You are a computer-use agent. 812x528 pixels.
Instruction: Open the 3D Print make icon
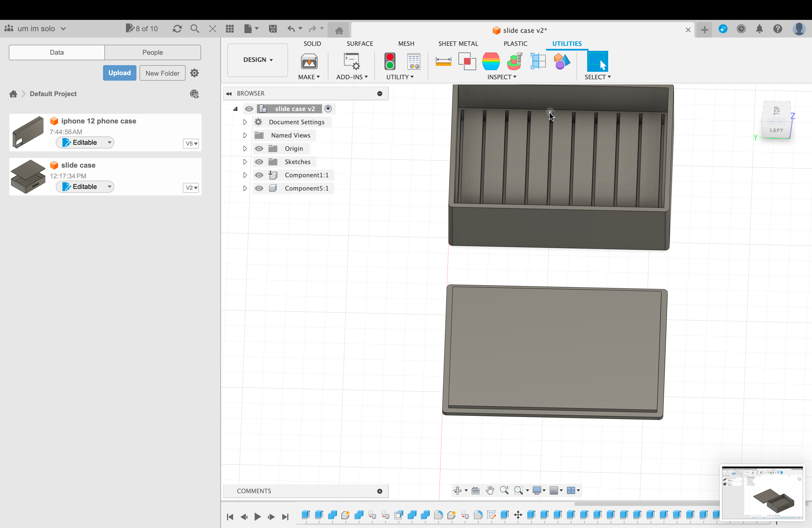pyautogui.click(x=309, y=61)
